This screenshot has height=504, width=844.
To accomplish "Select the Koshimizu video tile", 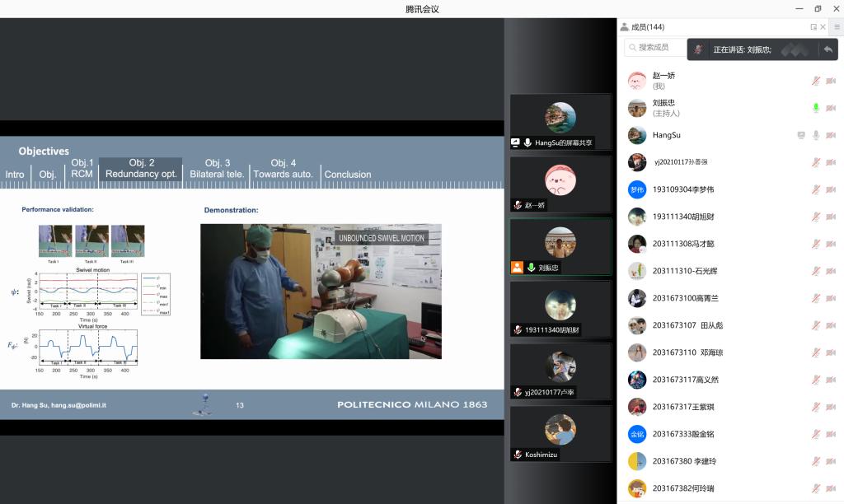I will pyautogui.click(x=560, y=433).
